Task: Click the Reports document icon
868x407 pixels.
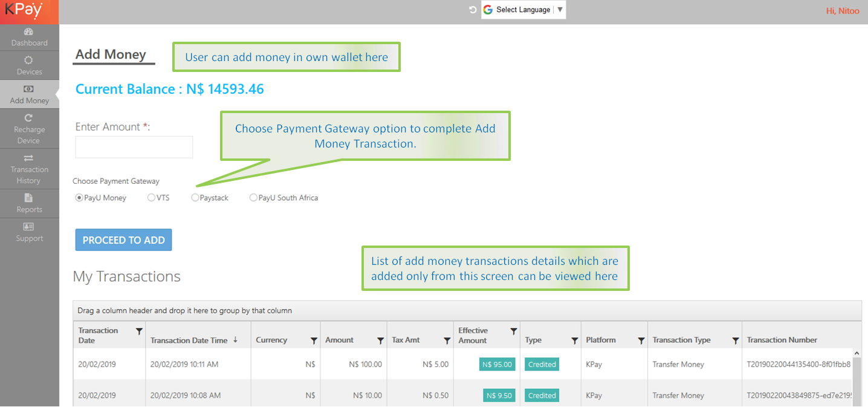Action: click(x=28, y=198)
